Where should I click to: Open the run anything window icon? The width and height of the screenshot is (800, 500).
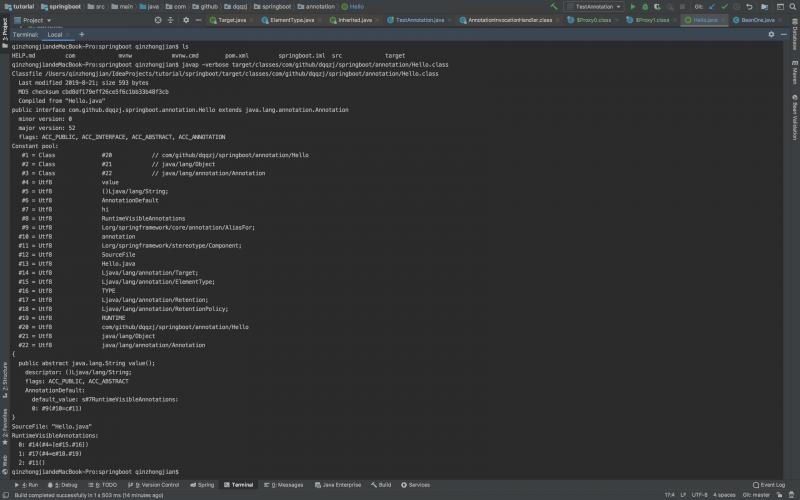pos(780,7)
